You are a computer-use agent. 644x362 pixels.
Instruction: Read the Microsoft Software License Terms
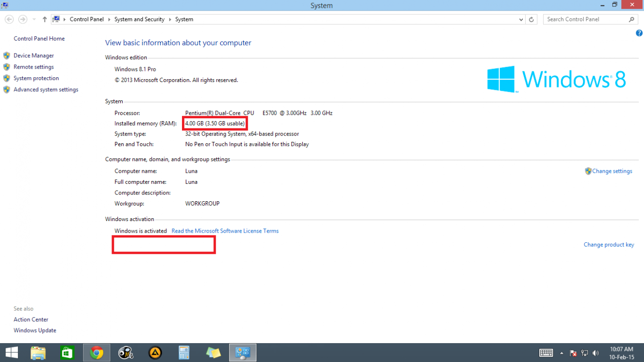(x=225, y=231)
